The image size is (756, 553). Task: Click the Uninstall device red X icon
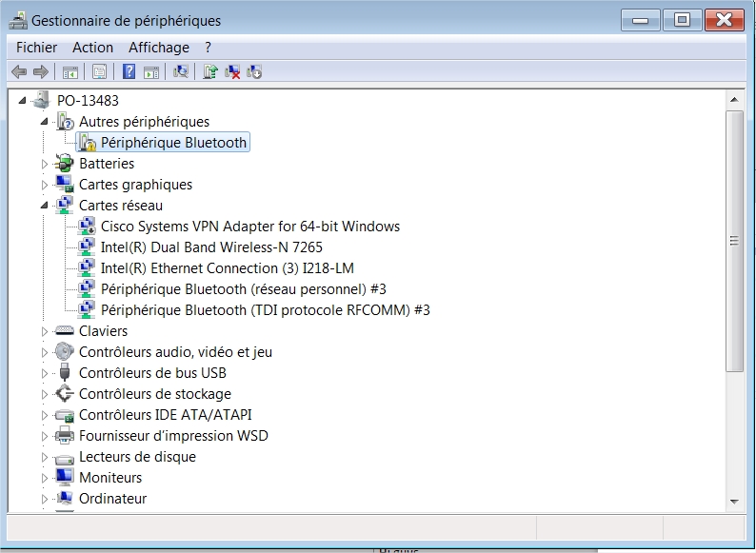coord(232,72)
